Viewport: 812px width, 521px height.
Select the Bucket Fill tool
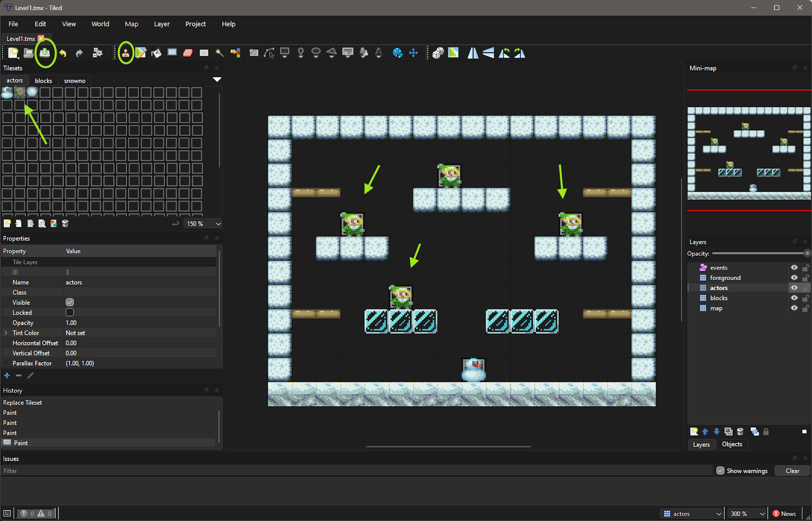156,53
